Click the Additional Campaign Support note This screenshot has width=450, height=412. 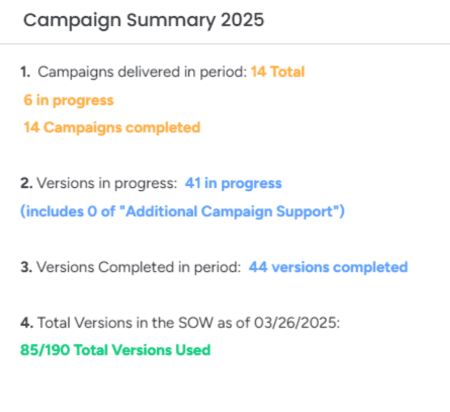click(x=182, y=212)
